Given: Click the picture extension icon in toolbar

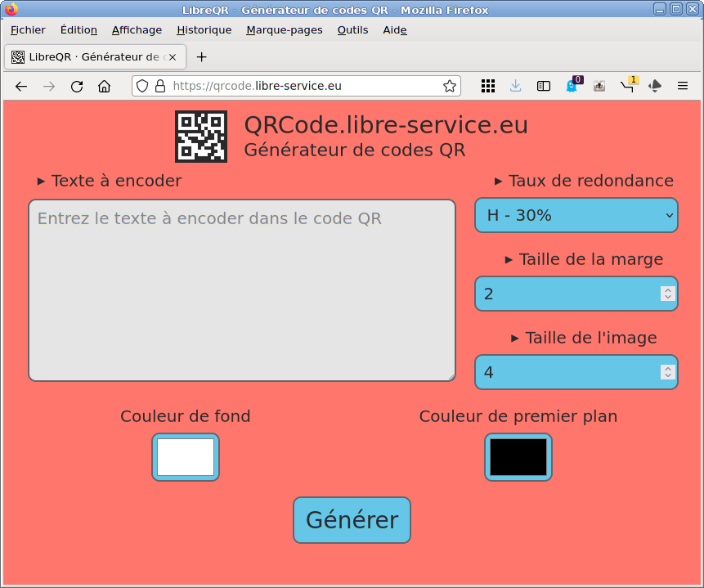Looking at the screenshot, I should pyautogui.click(x=599, y=86).
